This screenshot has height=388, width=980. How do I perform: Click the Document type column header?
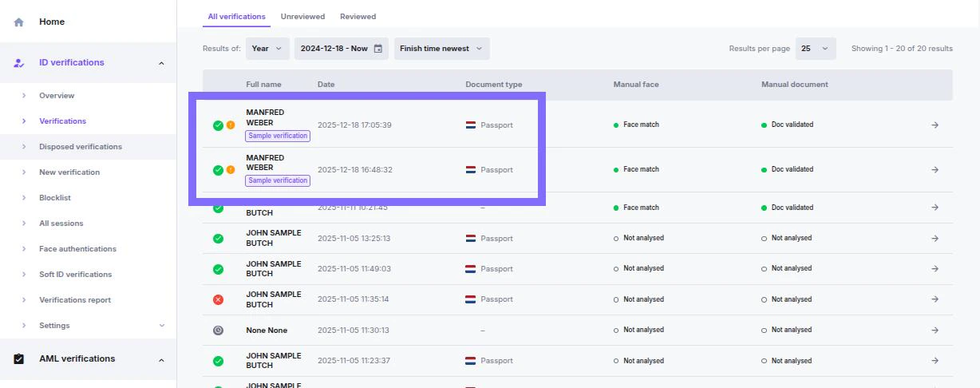[494, 85]
